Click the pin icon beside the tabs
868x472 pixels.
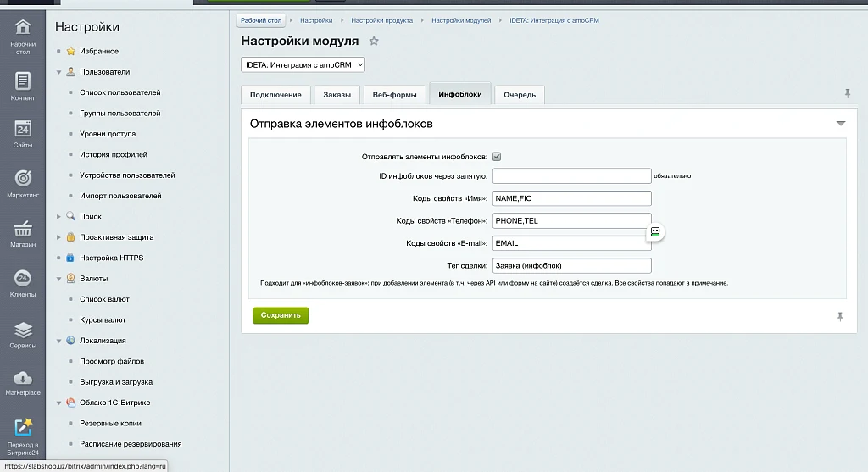pyautogui.click(x=848, y=93)
